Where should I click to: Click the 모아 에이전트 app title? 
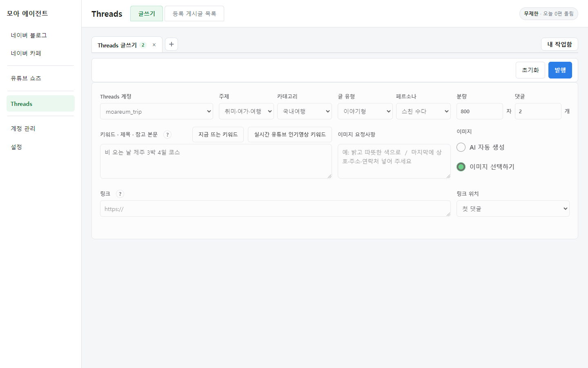[x=27, y=13]
